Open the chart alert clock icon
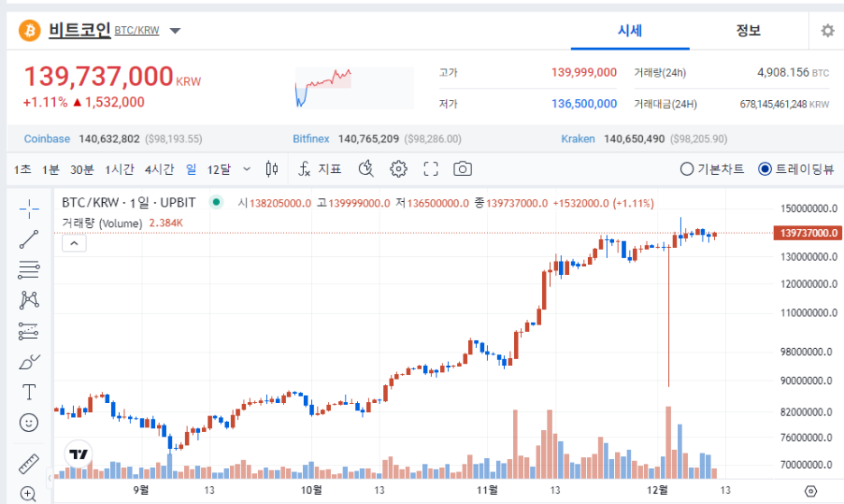The width and height of the screenshot is (844, 504). coord(366,170)
